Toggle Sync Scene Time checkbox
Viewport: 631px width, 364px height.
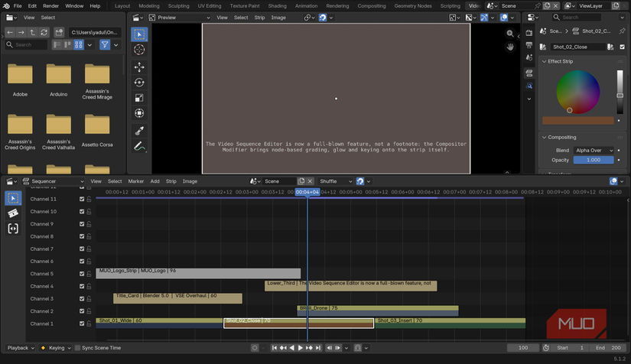tap(78, 348)
